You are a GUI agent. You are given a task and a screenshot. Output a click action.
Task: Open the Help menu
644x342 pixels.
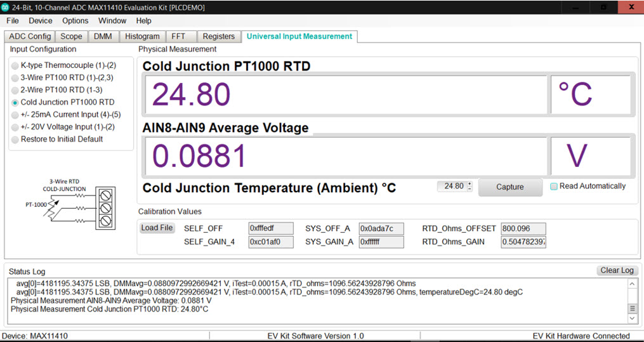144,20
